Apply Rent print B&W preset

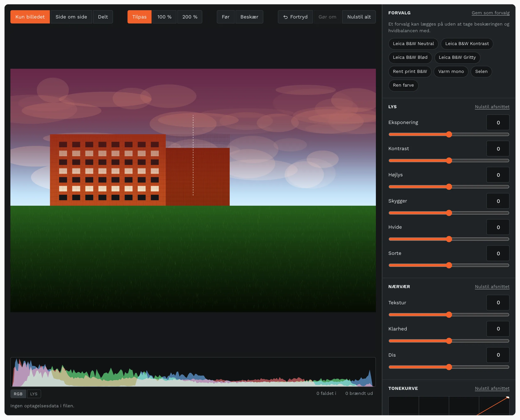pos(410,71)
